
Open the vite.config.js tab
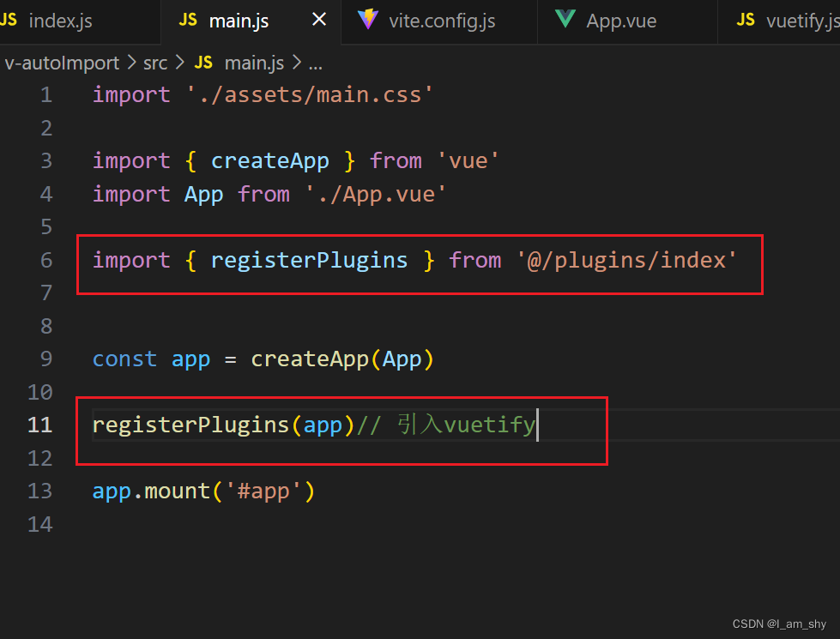[438, 21]
